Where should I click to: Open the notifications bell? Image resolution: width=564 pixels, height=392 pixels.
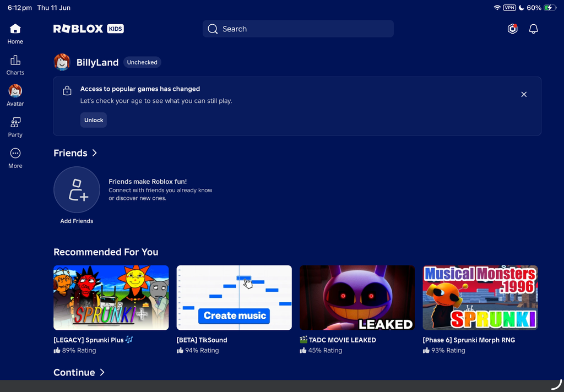[533, 29]
